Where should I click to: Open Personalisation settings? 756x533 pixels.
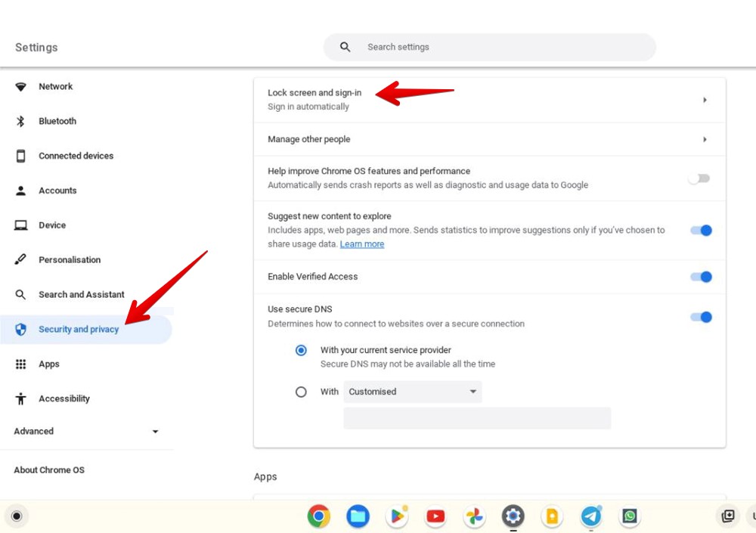(x=70, y=259)
